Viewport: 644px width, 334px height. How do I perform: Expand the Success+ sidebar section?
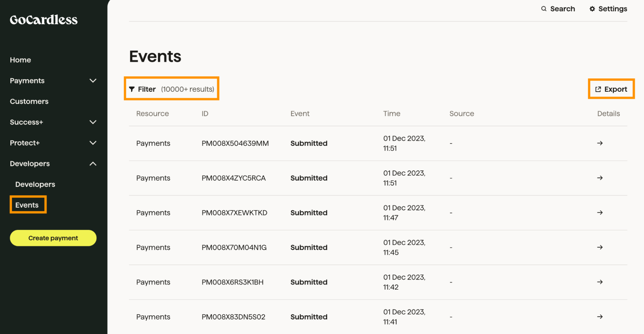(x=93, y=122)
